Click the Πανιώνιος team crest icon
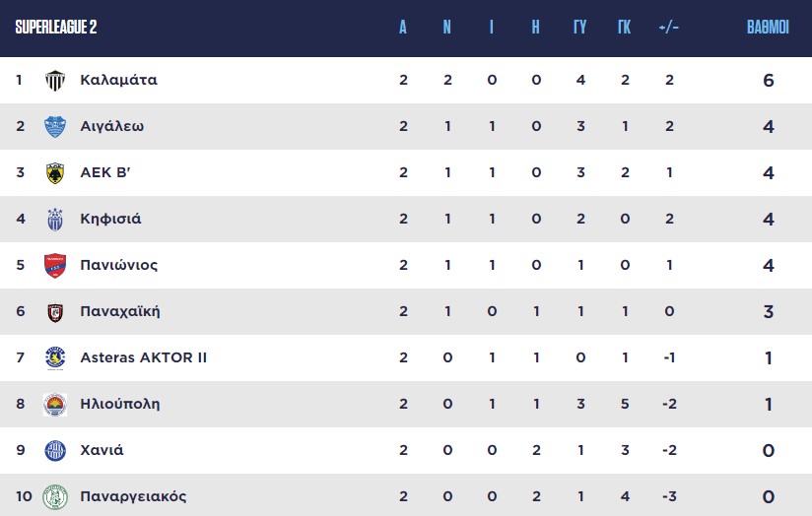Viewport: 812px width, 516px height. pos(55,266)
